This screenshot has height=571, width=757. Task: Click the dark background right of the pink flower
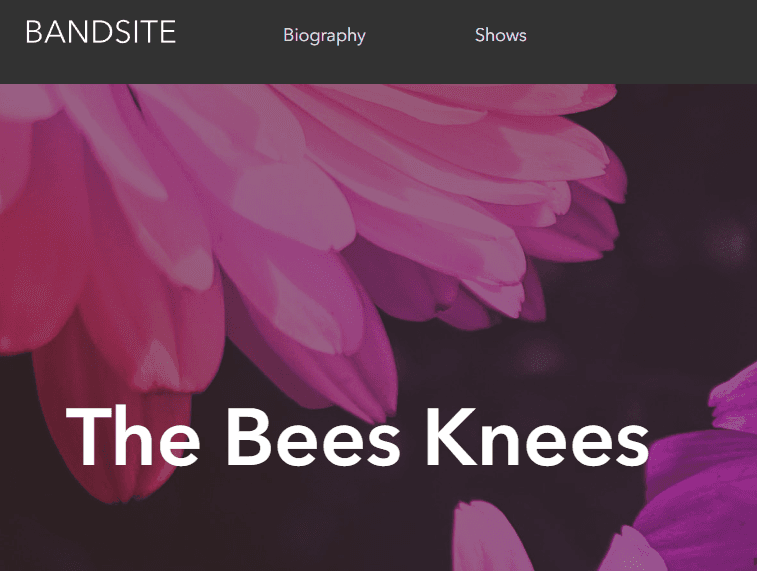(x=680, y=250)
